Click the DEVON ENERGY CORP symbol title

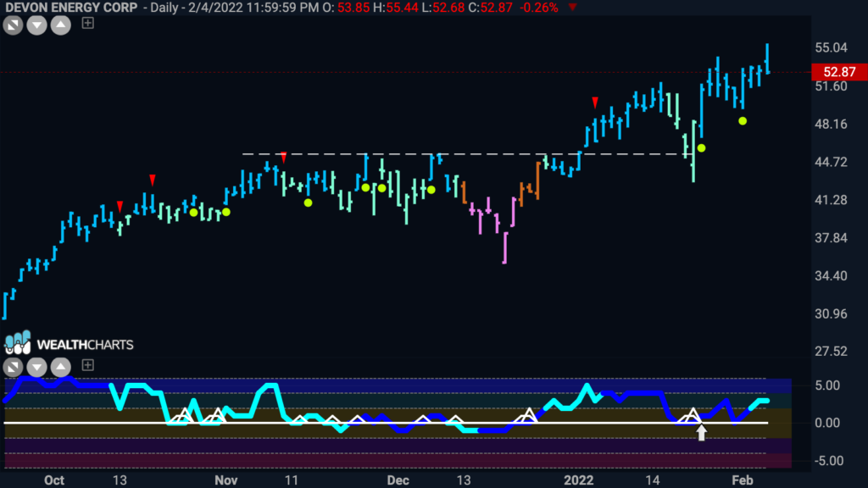click(71, 8)
